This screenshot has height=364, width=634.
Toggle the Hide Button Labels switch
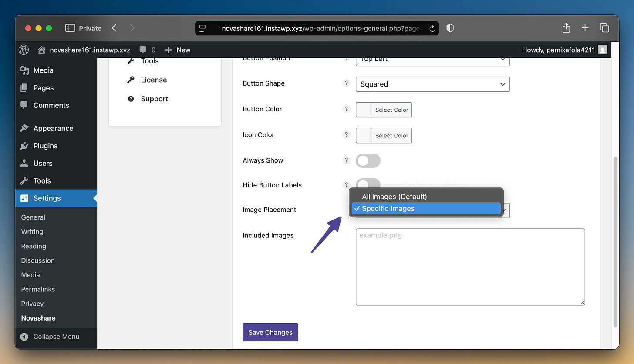point(368,183)
